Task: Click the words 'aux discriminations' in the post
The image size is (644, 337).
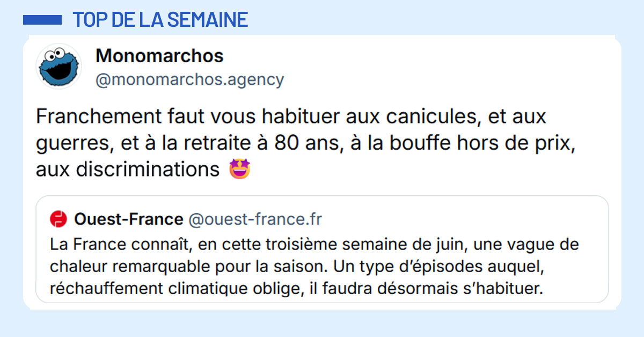Action: [128, 170]
